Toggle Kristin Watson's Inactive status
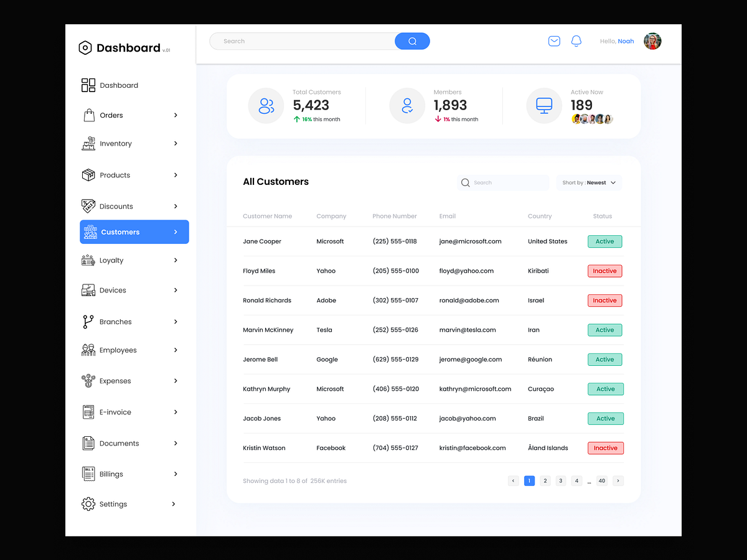 [x=605, y=448]
